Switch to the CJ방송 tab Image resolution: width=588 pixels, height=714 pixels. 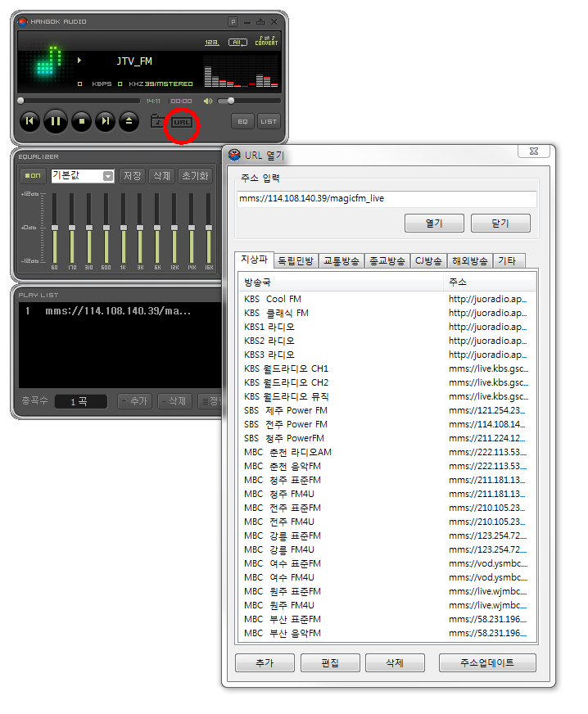(x=428, y=261)
